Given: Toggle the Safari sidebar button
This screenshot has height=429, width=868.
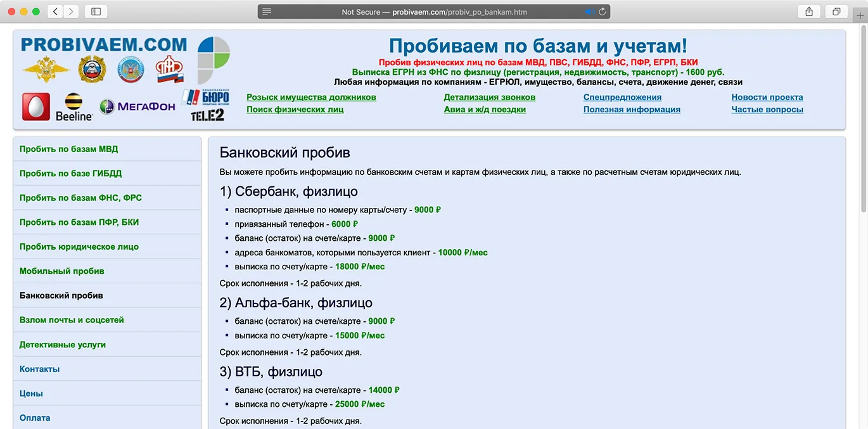Looking at the screenshot, I should [96, 11].
